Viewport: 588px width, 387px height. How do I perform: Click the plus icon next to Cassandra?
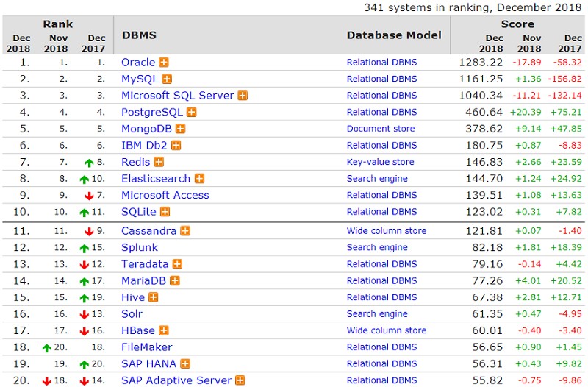pyautogui.click(x=185, y=231)
